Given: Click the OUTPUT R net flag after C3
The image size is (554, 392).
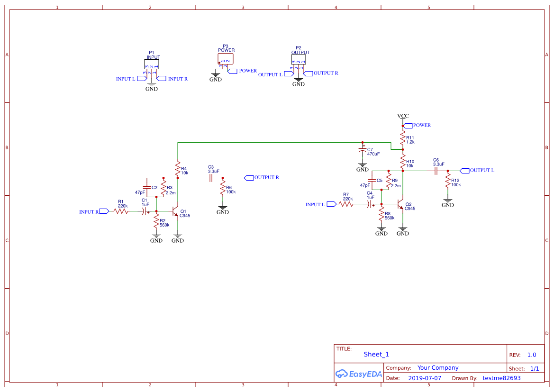Looking at the screenshot, I should 249,178.
